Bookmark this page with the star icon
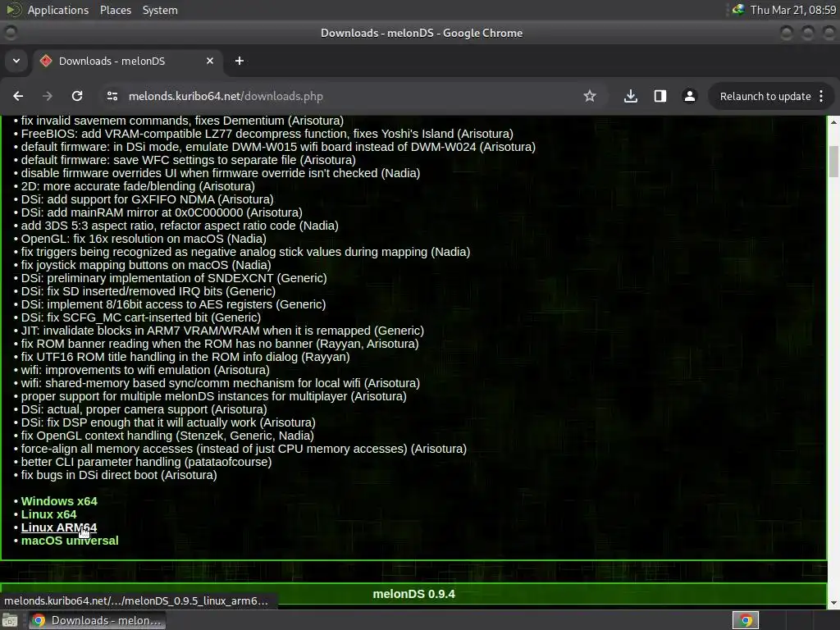The image size is (840, 630). point(589,96)
